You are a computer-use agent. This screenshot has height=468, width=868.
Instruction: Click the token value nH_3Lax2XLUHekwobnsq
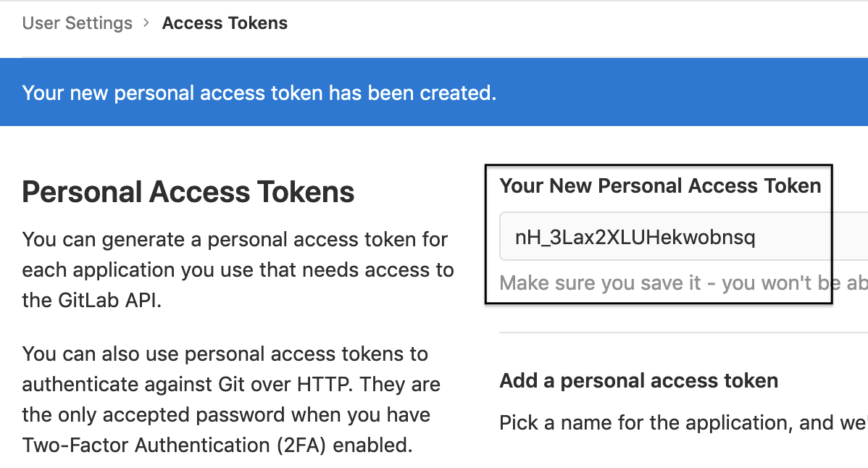pos(635,237)
